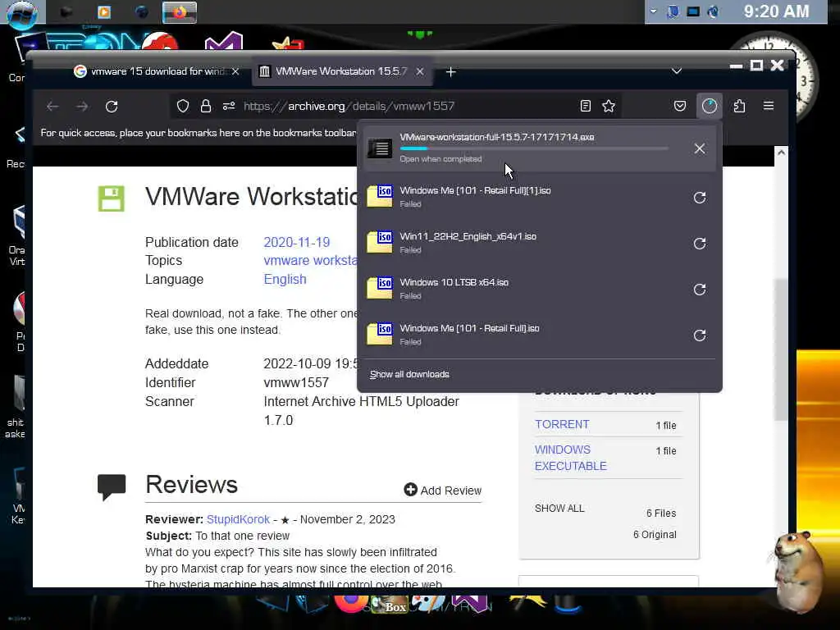Click the green floppy software icon

coord(112,199)
